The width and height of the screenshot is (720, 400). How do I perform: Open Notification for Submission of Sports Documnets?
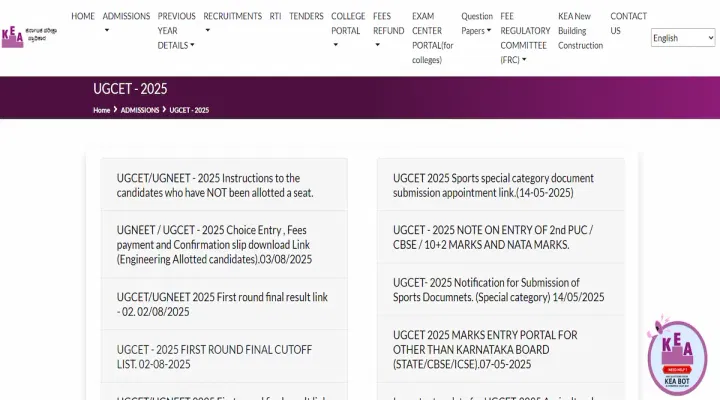501,289
